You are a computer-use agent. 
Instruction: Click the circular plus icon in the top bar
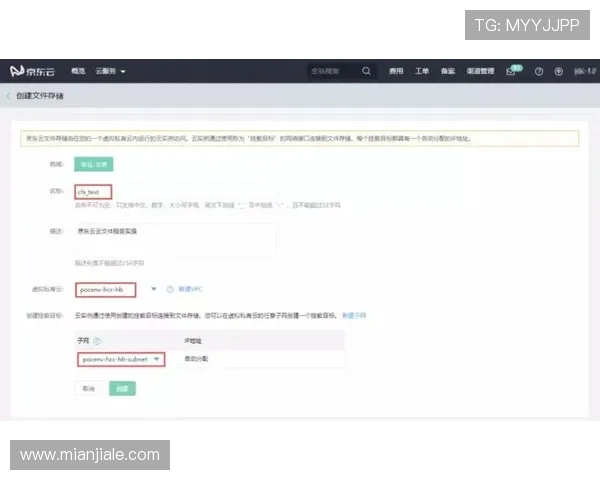(x=559, y=72)
